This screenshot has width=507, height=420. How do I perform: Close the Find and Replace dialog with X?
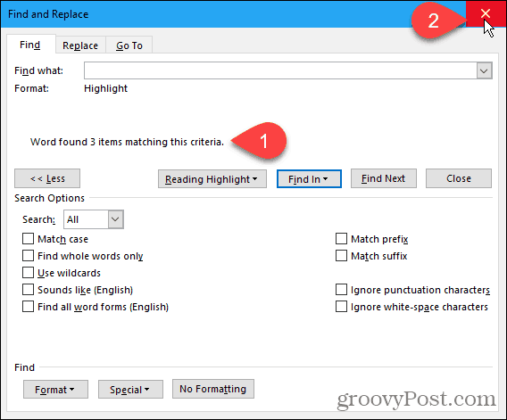tap(486, 13)
